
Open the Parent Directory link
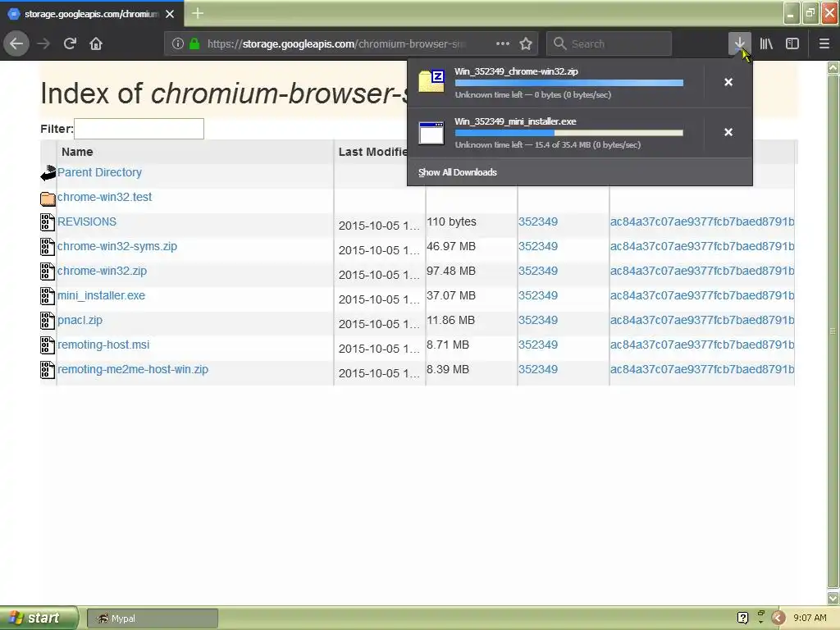(x=99, y=172)
